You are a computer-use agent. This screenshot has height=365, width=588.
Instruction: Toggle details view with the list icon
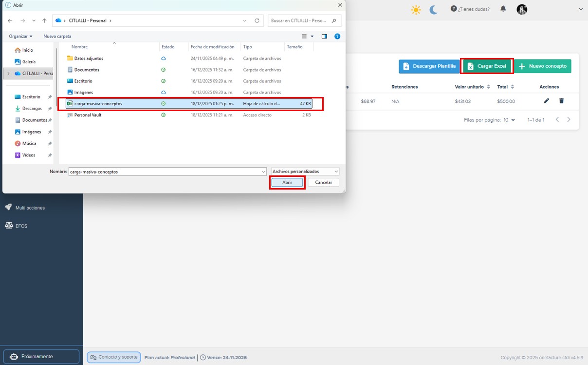[x=304, y=36]
